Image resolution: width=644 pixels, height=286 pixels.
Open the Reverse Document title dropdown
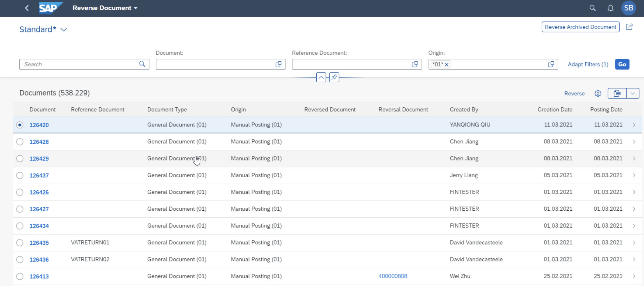click(105, 8)
